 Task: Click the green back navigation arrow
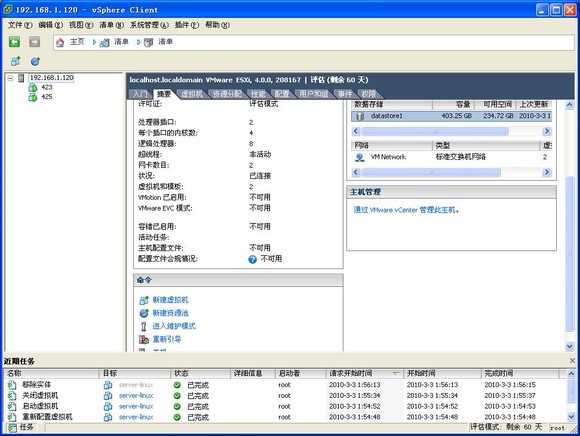[14, 42]
